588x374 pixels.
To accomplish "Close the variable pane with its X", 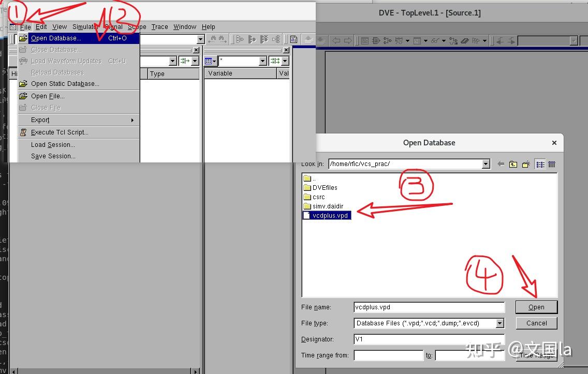I will point(286,50).
